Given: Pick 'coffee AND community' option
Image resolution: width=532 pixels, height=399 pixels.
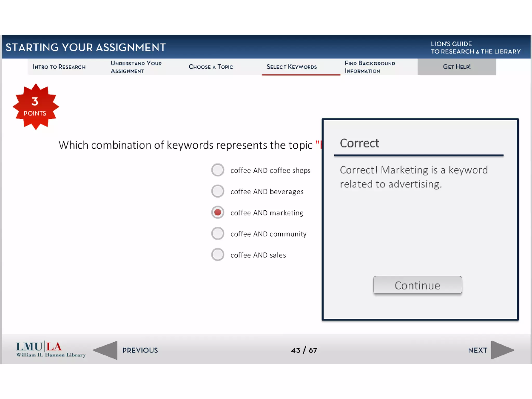Looking at the screenshot, I should [x=218, y=234].
